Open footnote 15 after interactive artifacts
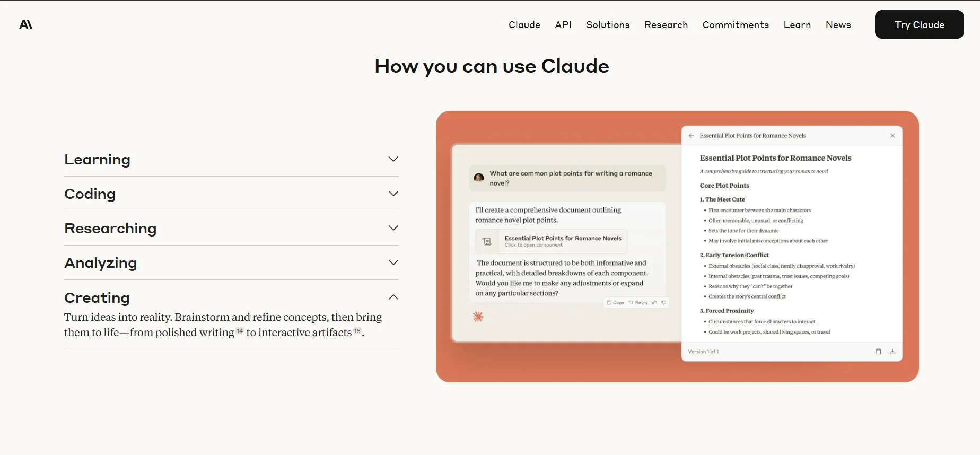This screenshot has height=455, width=980. pos(357,331)
